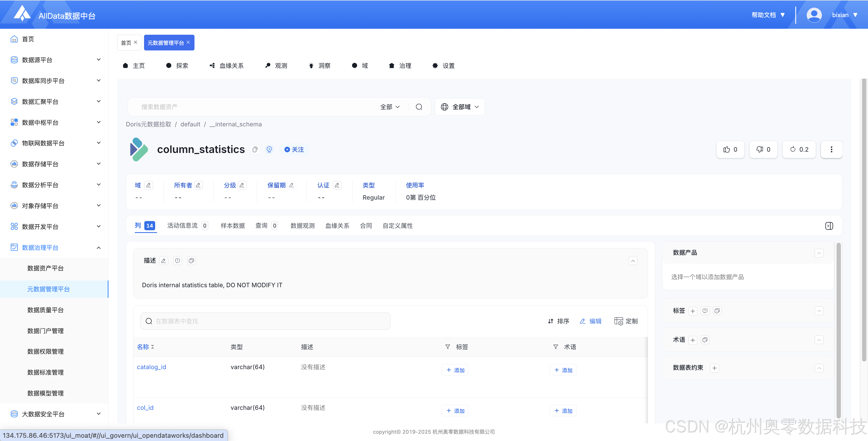Open the catalog_id column link

pos(151,366)
